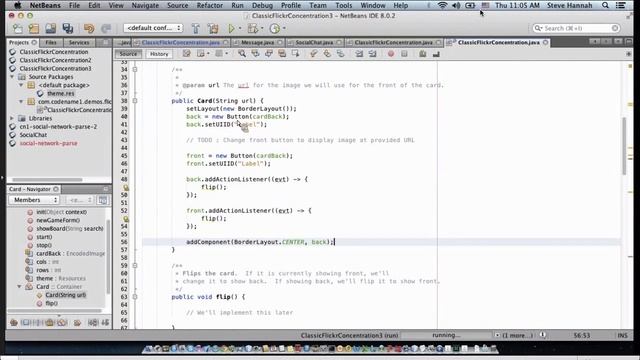Click the Redo toolbar icon

106,28
